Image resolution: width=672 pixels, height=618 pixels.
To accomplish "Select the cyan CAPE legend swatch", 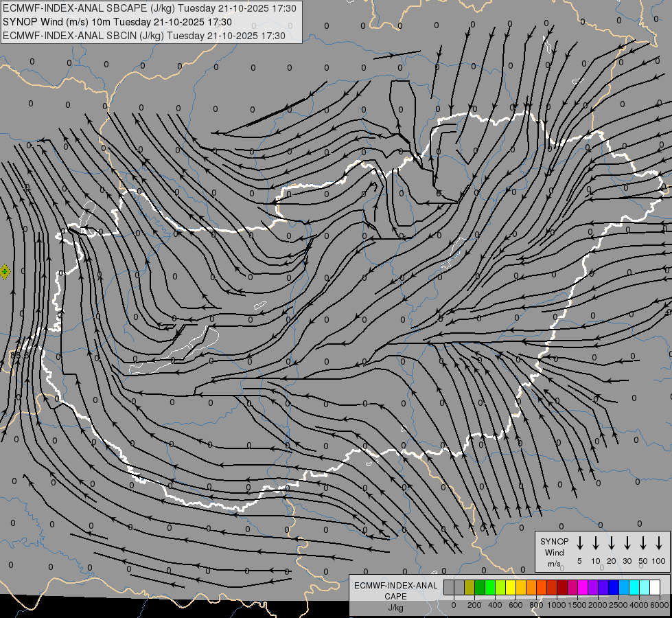I will (635, 587).
